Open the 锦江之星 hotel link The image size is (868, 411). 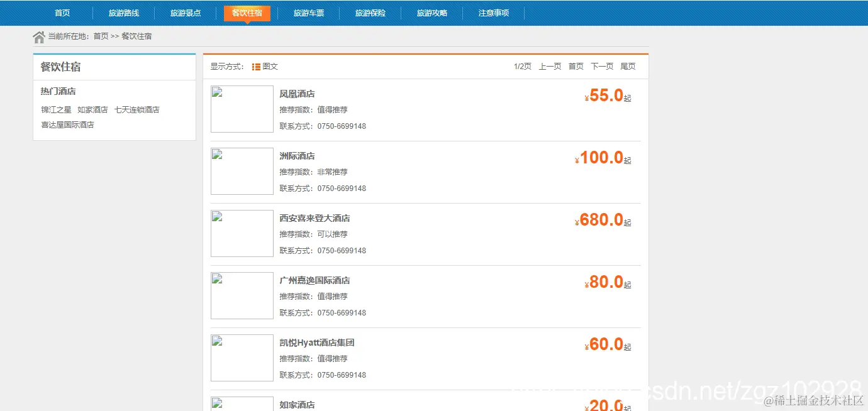pos(57,110)
